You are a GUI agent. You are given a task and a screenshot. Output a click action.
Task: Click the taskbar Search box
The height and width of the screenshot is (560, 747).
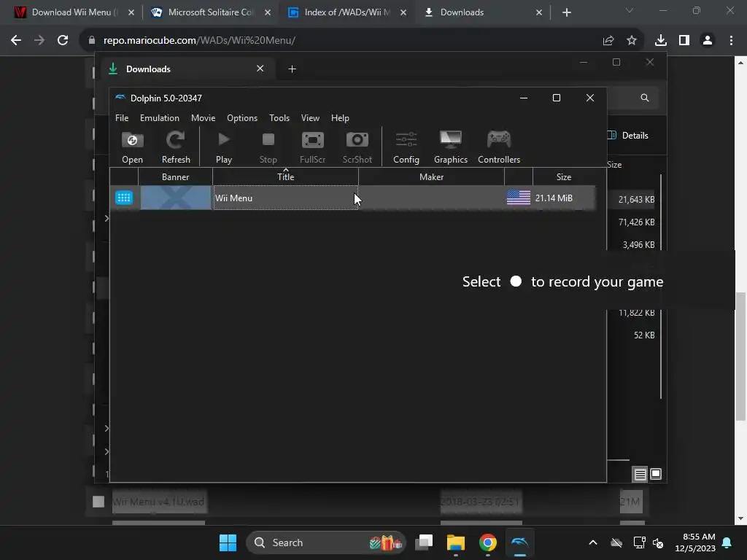coord(326,542)
